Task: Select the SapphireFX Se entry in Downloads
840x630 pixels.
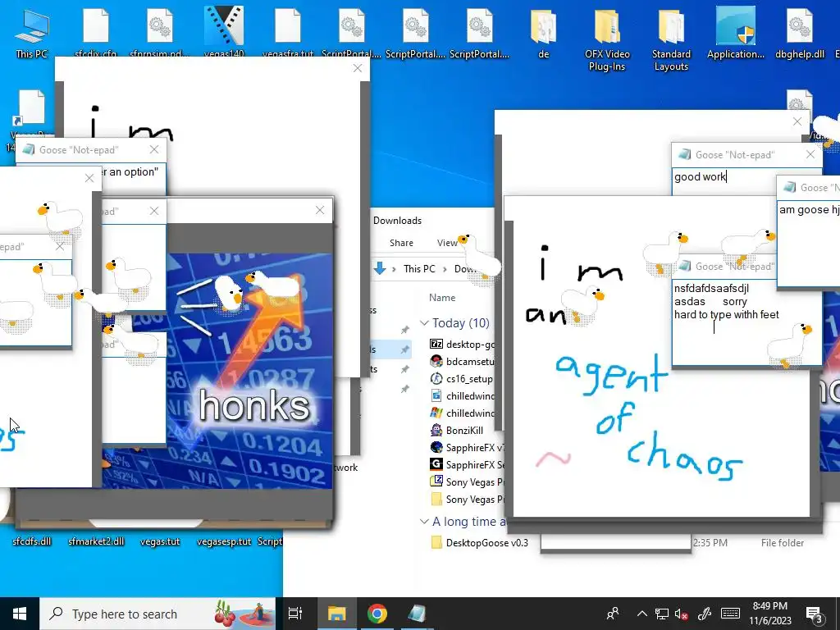Action: point(467,464)
